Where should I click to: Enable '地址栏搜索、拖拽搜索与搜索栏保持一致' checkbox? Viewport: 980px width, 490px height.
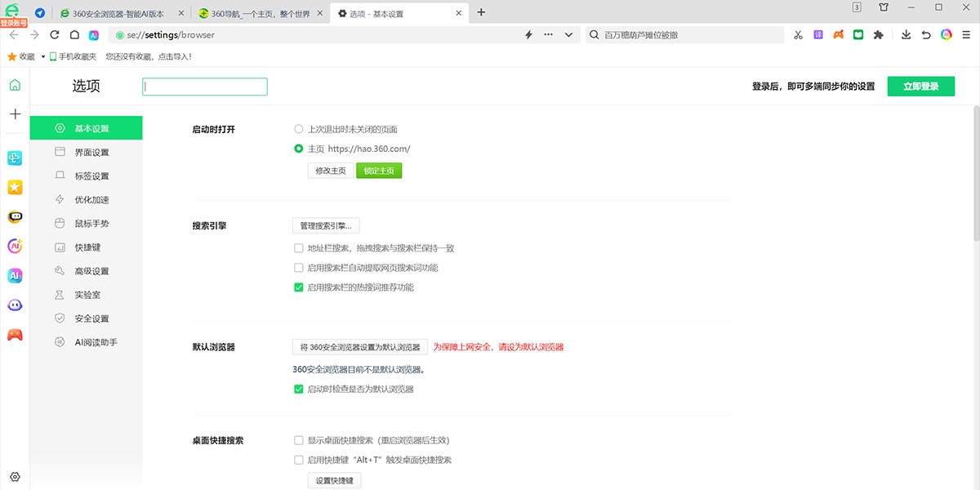coord(299,248)
